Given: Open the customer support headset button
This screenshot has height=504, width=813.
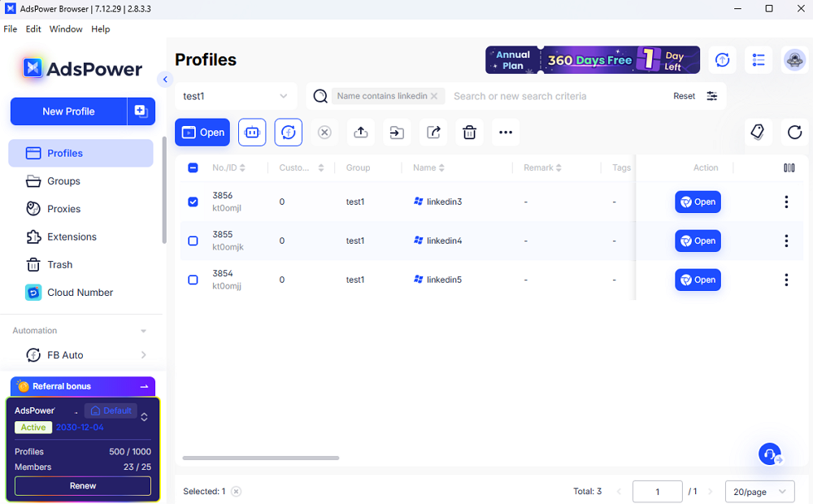Looking at the screenshot, I should [x=771, y=454].
